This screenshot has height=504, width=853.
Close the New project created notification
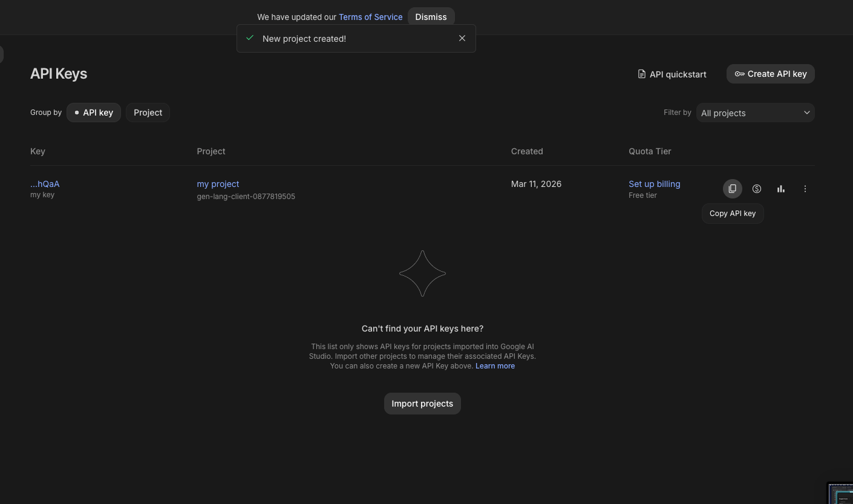click(x=462, y=38)
